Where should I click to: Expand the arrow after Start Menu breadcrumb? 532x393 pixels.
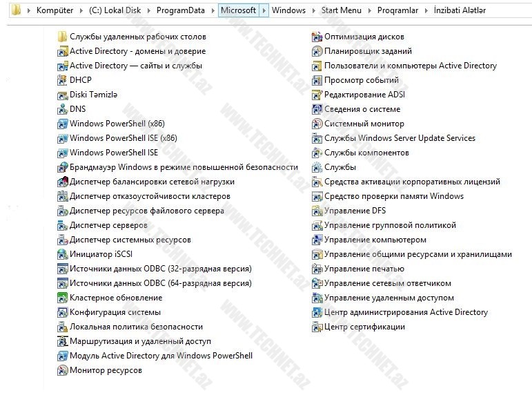tap(369, 10)
